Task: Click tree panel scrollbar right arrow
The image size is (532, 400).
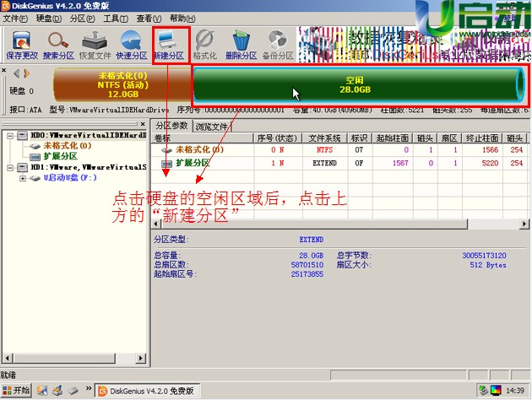Action: coord(141,358)
